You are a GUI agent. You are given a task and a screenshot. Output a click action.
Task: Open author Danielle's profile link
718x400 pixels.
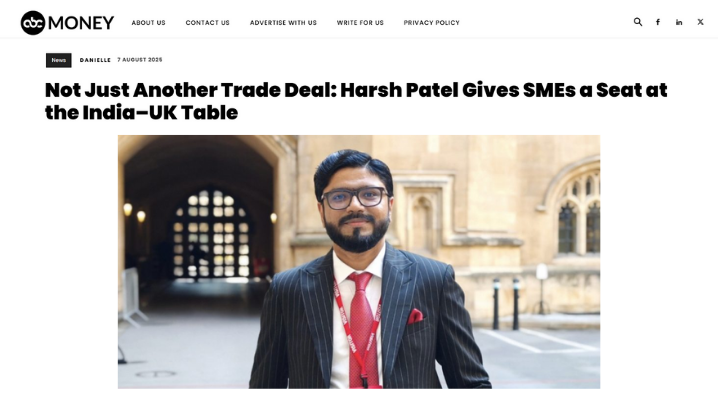click(95, 60)
